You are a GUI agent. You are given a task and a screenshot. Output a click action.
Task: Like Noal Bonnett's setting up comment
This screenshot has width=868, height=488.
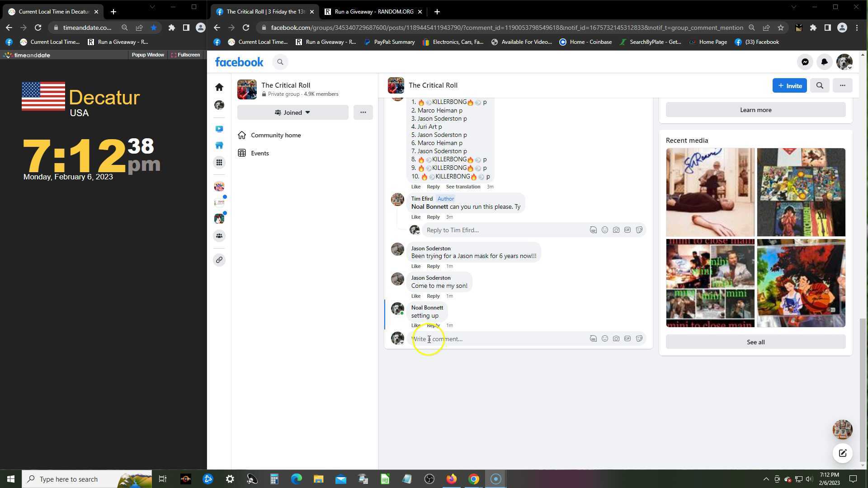tap(415, 326)
